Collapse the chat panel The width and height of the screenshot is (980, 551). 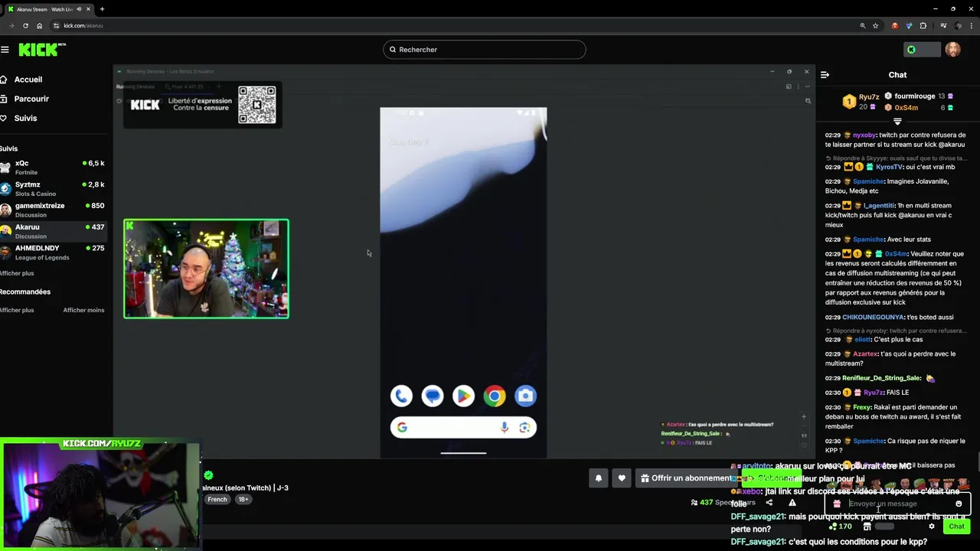point(825,75)
